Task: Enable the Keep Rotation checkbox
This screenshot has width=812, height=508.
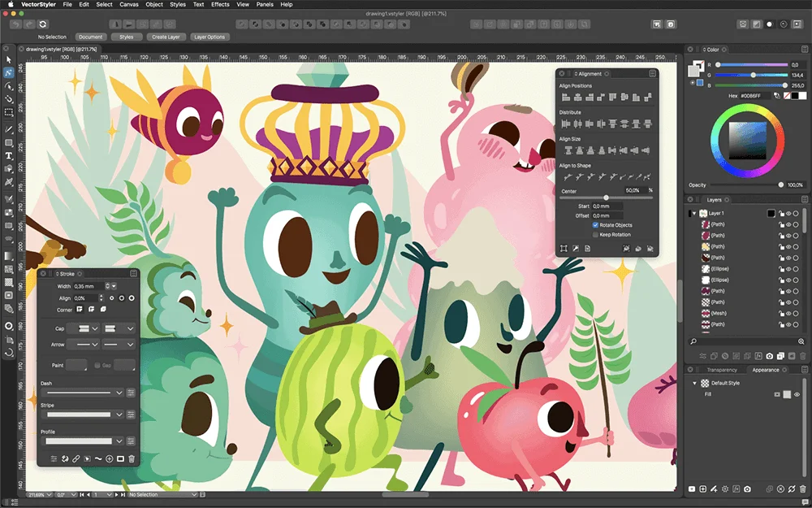Action: 595,235
